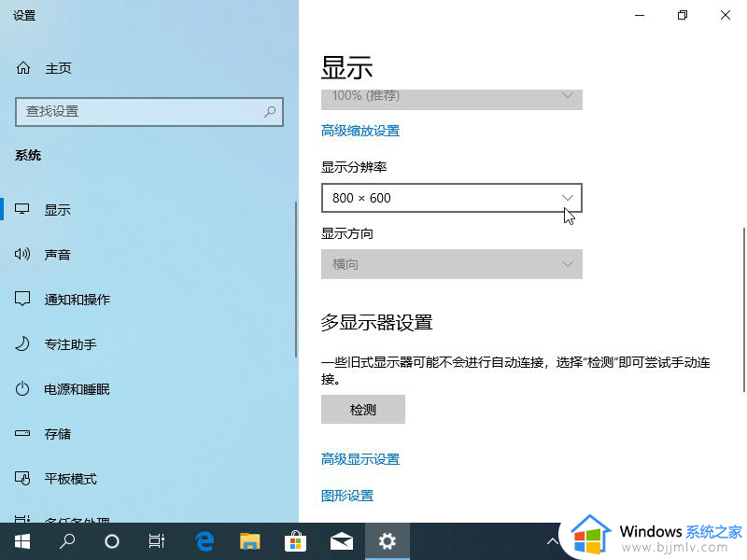Click the monitor icon for 显示
Screen dimensions: 747x560
(x=21, y=209)
